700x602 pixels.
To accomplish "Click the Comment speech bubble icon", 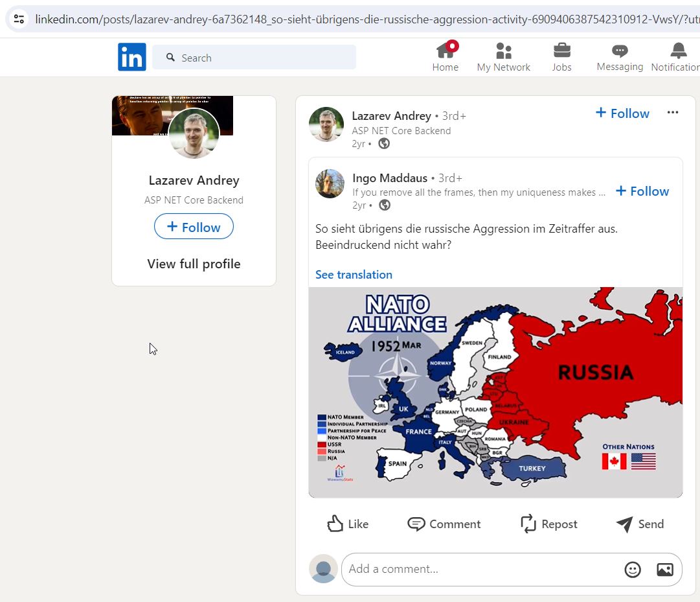I will 416,524.
